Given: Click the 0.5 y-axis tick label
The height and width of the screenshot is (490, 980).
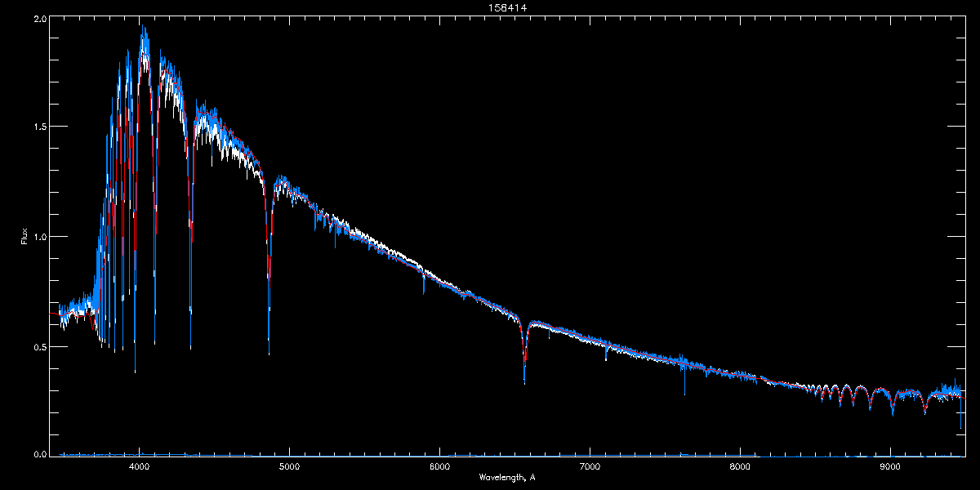Looking at the screenshot, I should [x=39, y=346].
